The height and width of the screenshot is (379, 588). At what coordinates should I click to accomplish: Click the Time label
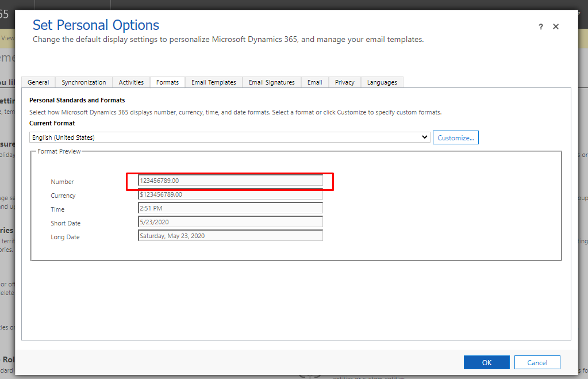click(x=57, y=209)
